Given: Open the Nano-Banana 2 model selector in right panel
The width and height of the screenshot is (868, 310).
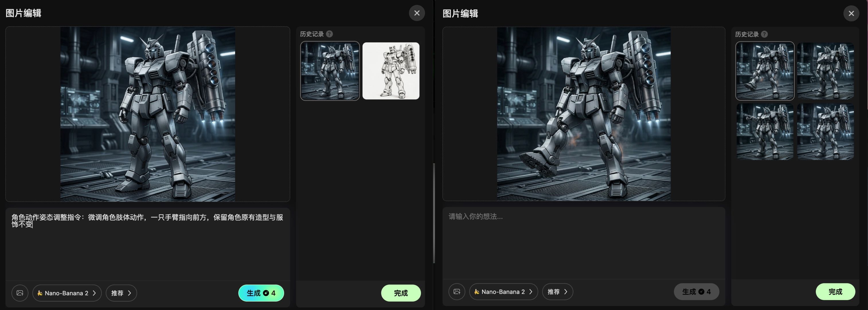Looking at the screenshot, I should 503,292.
